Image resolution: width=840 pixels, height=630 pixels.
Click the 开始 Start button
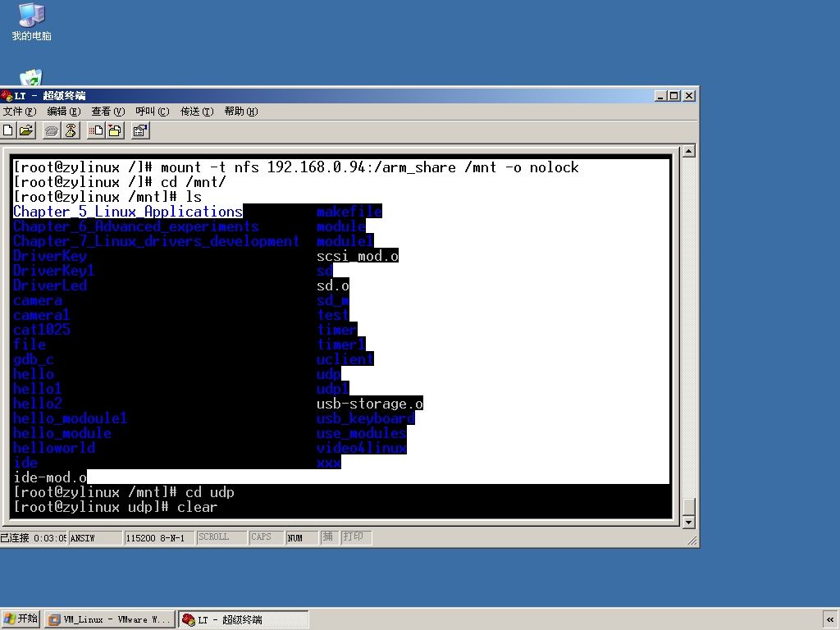[x=21, y=619]
